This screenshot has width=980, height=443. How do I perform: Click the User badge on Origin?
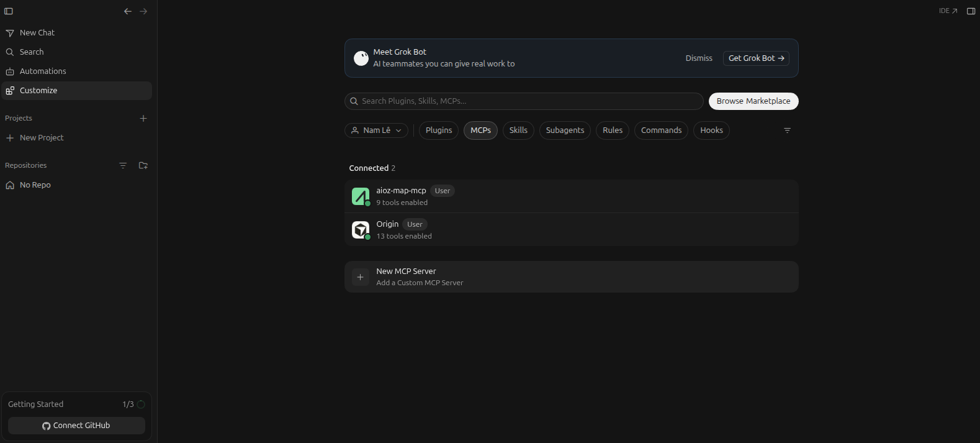pyautogui.click(x=415, y=224)
